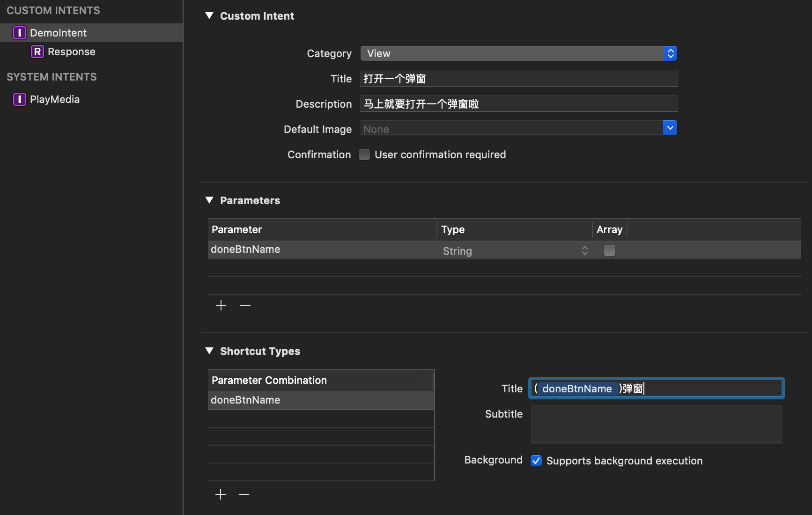Click the PlayMedia intent icon
The height and width of the screenshot is (515, 812).
19,99
